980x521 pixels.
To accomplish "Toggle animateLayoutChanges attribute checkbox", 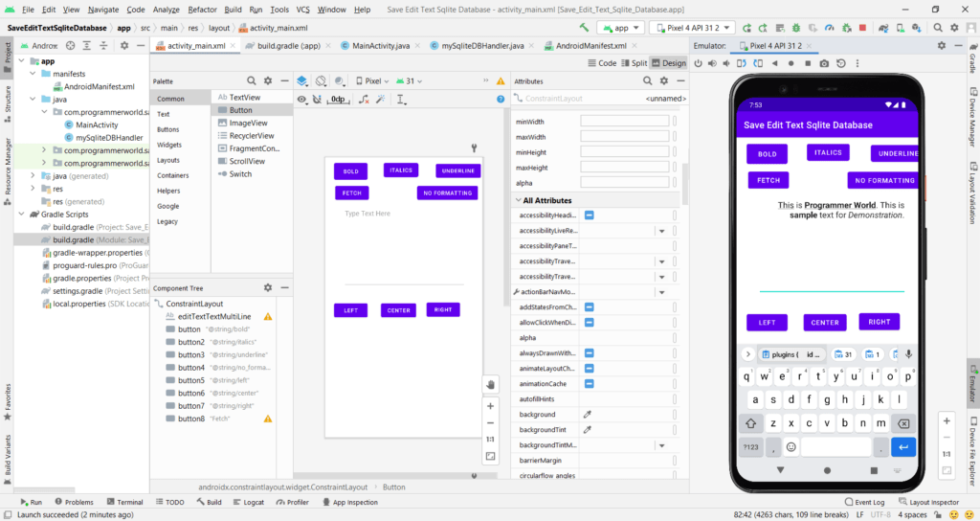I will 589,369.
